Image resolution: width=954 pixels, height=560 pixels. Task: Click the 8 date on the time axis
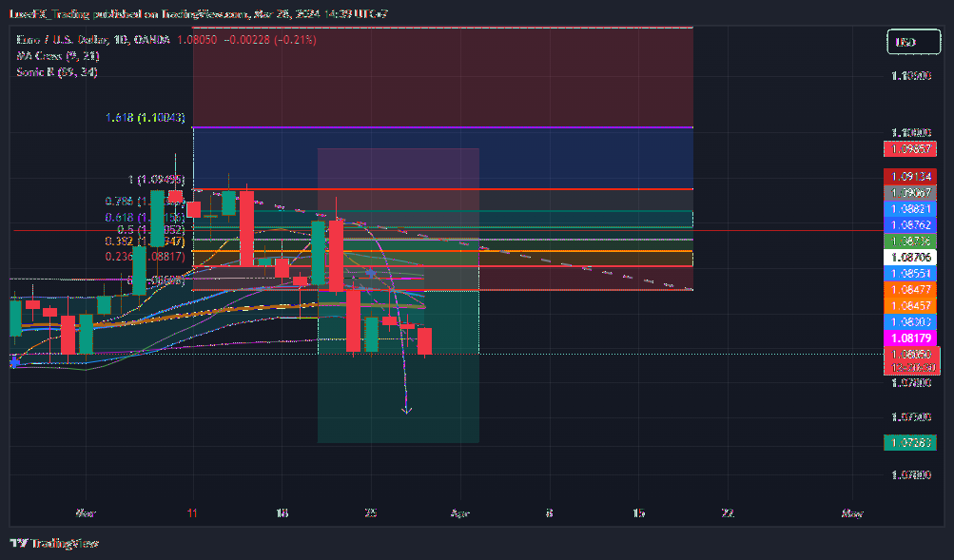click(550, 513)
